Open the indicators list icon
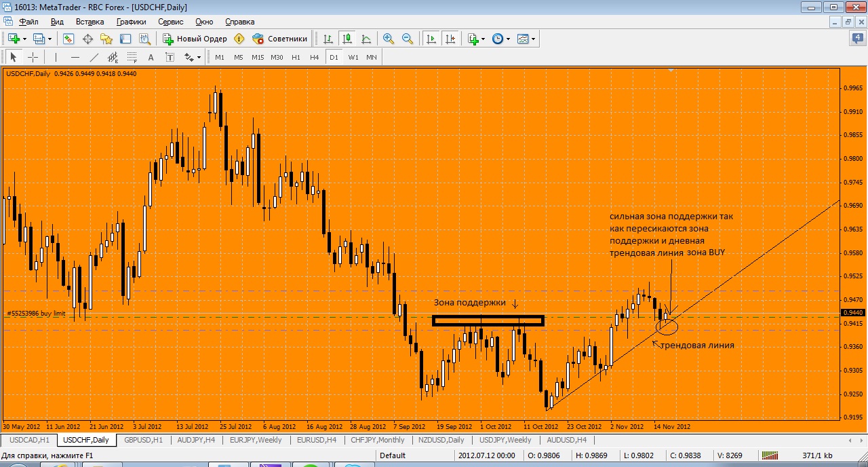 (473, 39)
